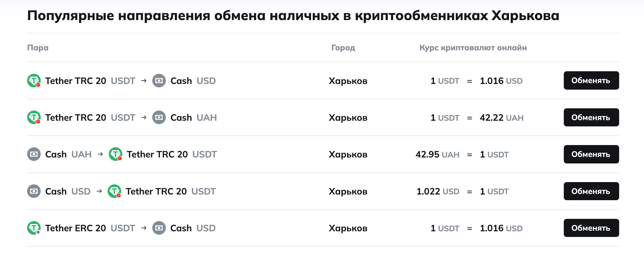Click the Tether ERC 20 USDT pair text
This screenshot has width=644, height=259.
pos(90,228)
